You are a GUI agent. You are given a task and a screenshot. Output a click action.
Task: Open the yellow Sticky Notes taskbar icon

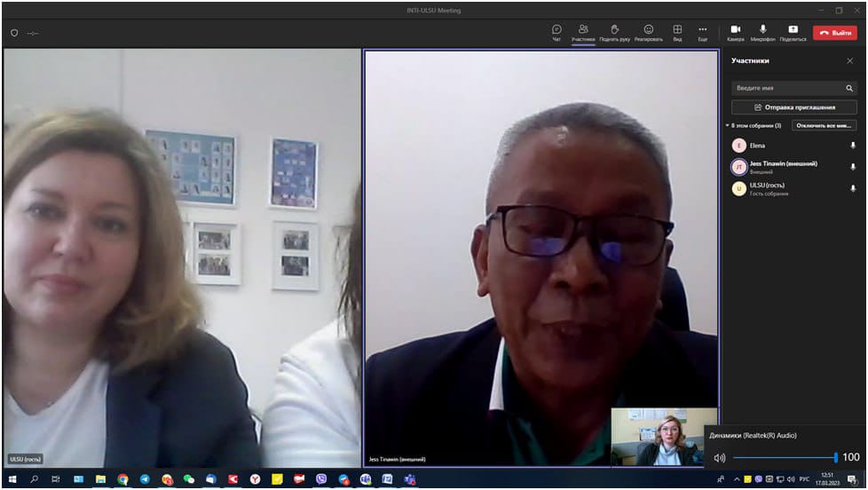277,479
